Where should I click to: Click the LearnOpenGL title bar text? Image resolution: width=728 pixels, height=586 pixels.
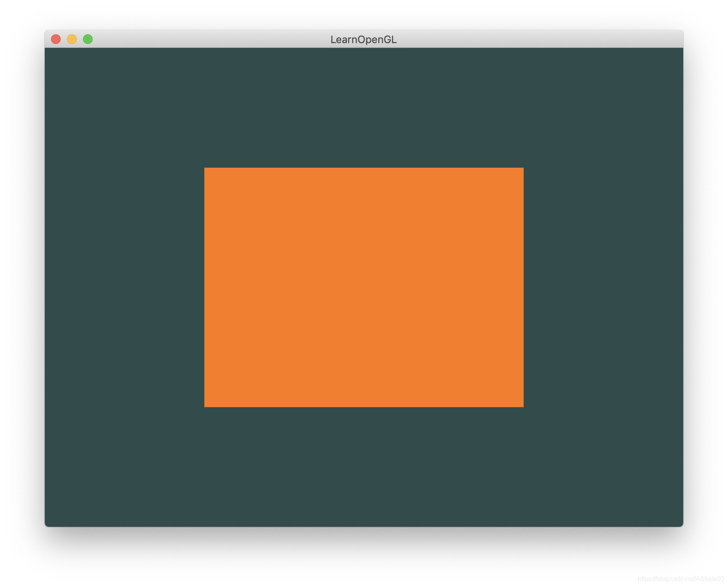(364, 40)
